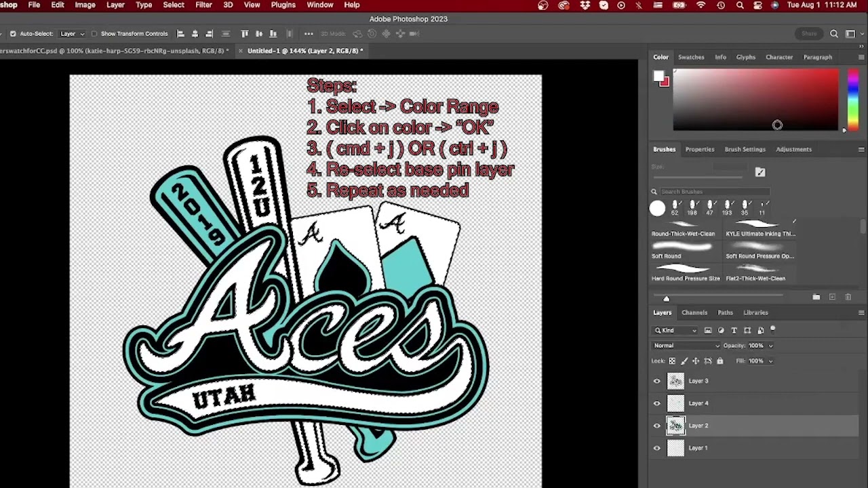Viewport: 868px width, 488px height.
Task: Enable Show Transform Controls checkbox
Action: tap(94, 33)
